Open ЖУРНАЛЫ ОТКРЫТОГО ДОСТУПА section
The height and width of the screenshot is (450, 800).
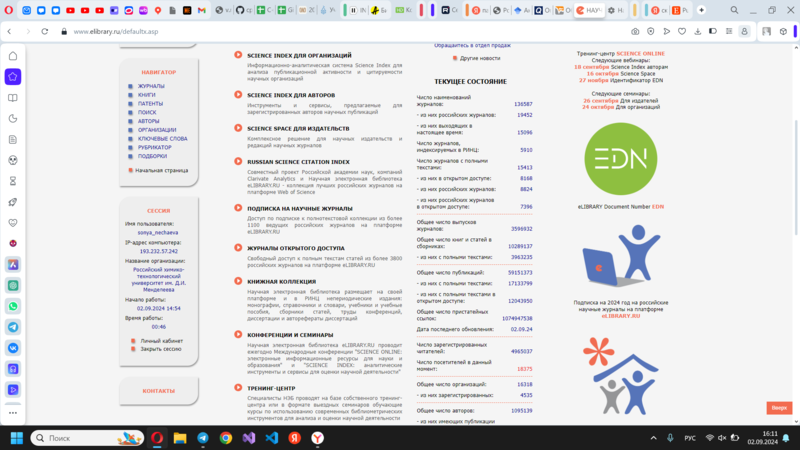point(295,248)
